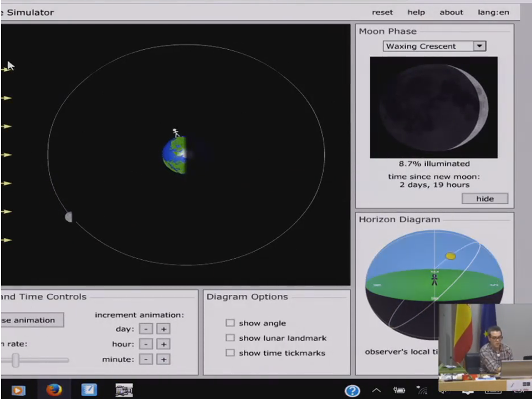Screen dimensions: 532x399
Task: Click the stick figure observer on Earth
Action: tap(176, 133)
